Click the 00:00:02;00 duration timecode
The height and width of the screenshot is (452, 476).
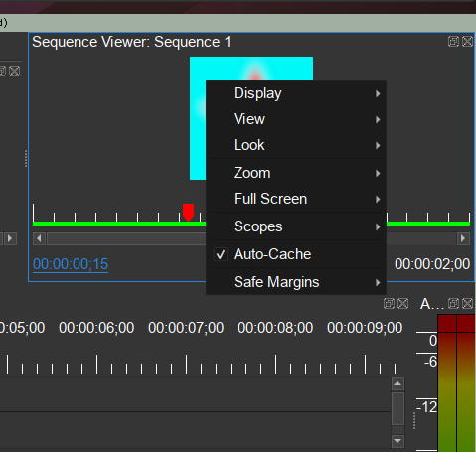pos(432,264)
